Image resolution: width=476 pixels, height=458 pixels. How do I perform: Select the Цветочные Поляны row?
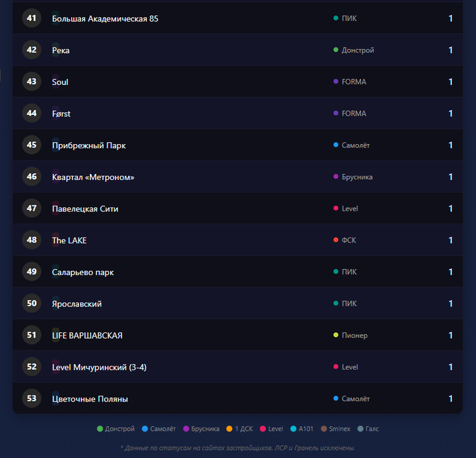(90, 398)
